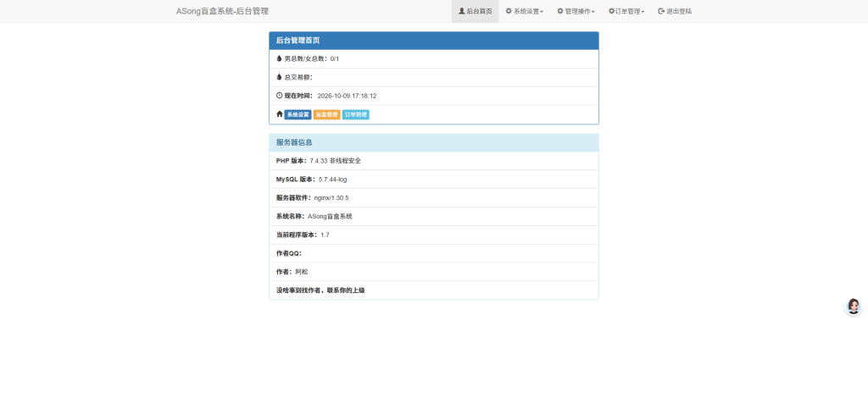Viewport: 868px width, 415px height.
Task: Click the blue 系统设置 button
Action: [298, 114]
